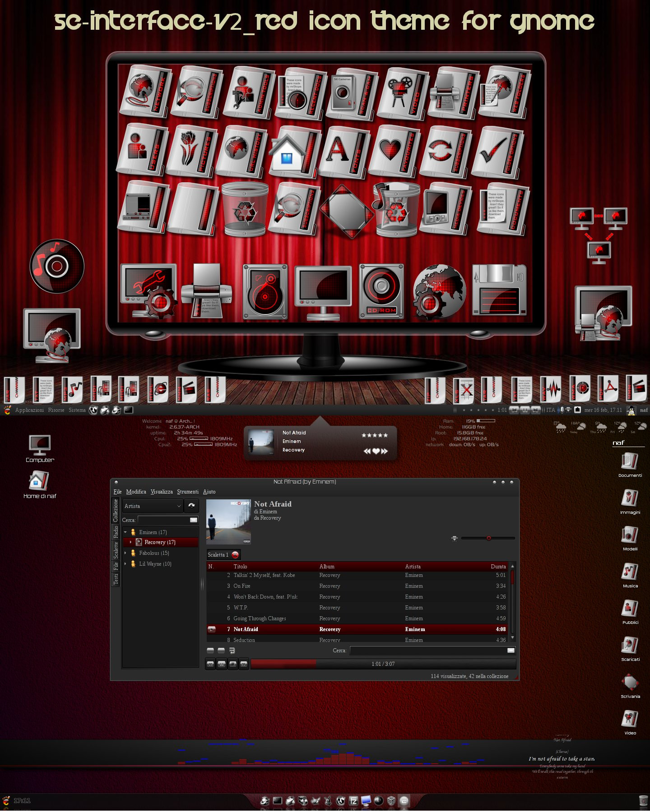Expand the Lil Wayne (10) artist
Image resolution: width=650 pixels, height=812 pixels.
click(x=125, y=564)
